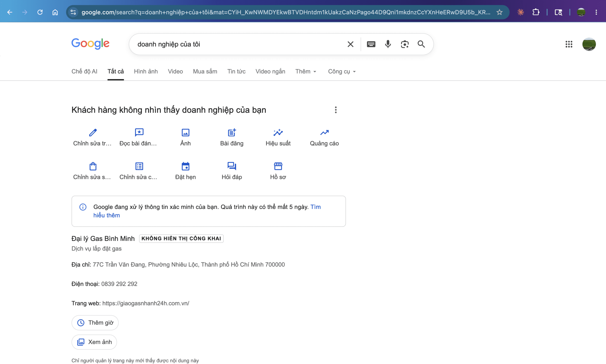
Task: Open the Google apps grid
Action: [569, 44]
